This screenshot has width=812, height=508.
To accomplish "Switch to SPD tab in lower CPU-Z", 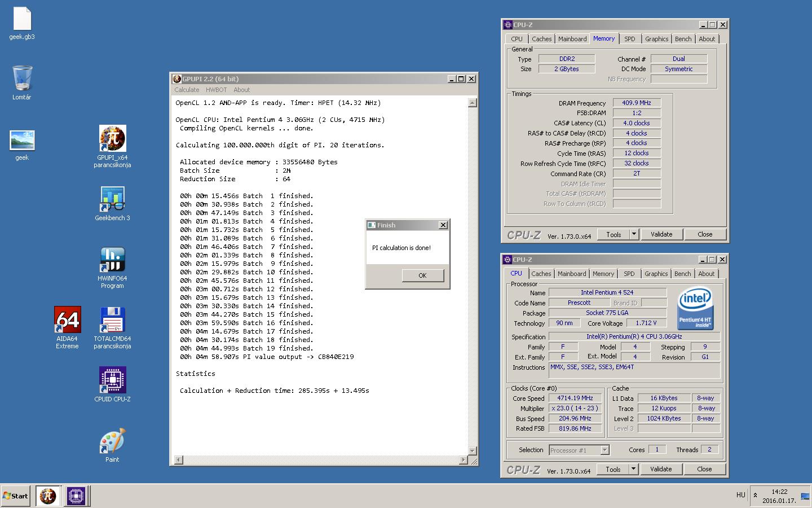I will pos(629,274).
